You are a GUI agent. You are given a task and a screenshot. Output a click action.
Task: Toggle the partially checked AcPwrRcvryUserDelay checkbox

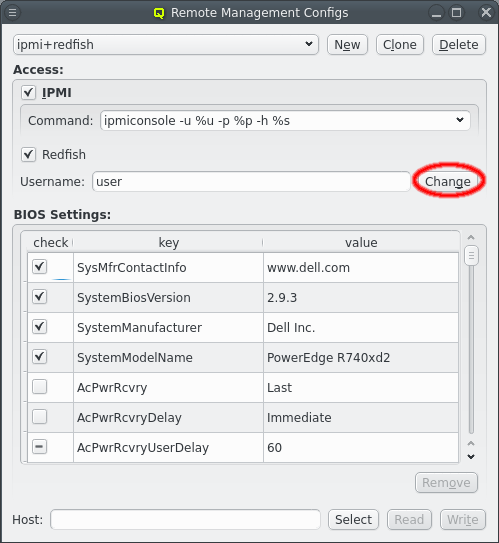[39, 447]
